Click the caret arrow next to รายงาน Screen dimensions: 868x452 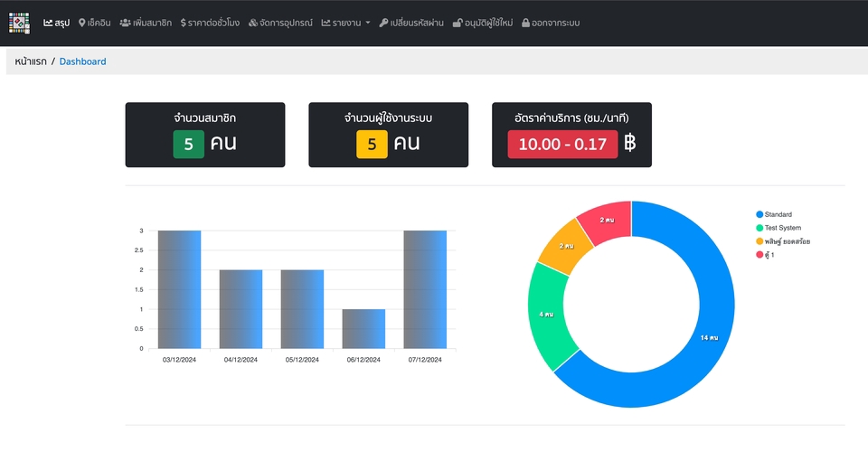point(368,23)
